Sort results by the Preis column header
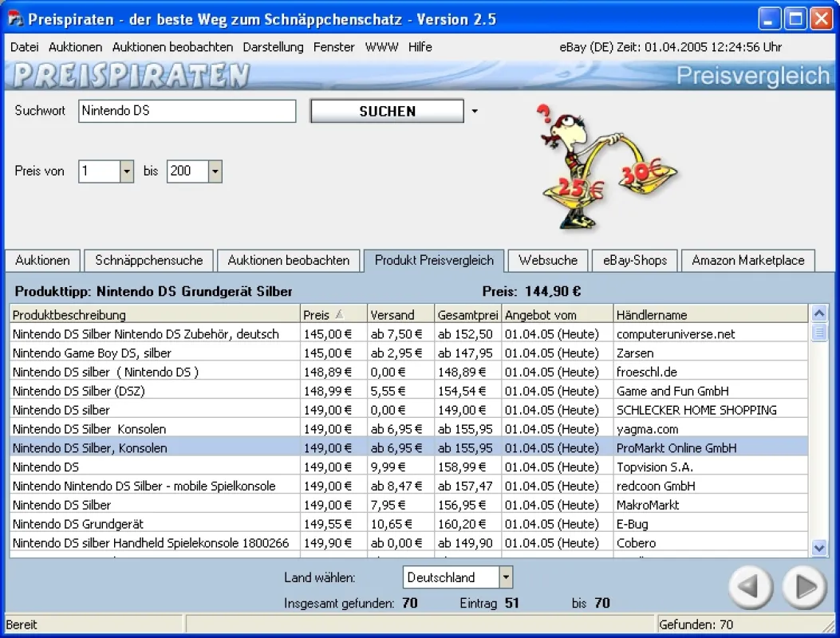The width and height of the screenshot is (840, 638). coord(333,314)
